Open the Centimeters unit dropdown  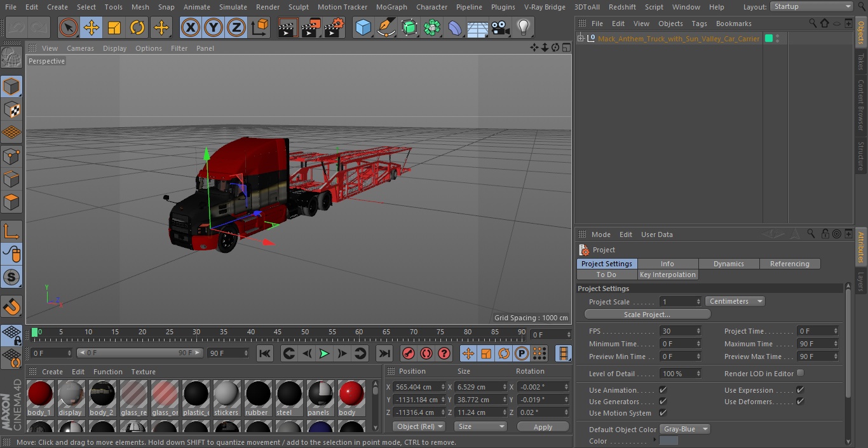click(x=735, y=301)
